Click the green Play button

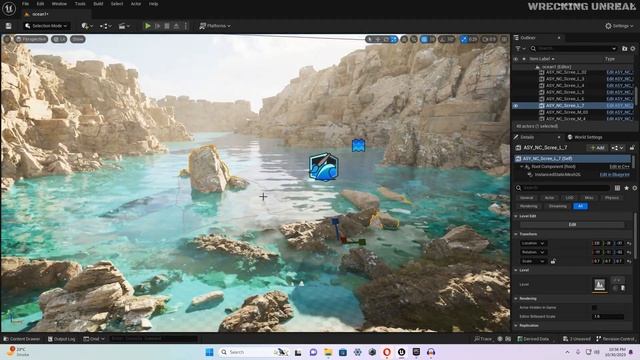click(148, 26)
